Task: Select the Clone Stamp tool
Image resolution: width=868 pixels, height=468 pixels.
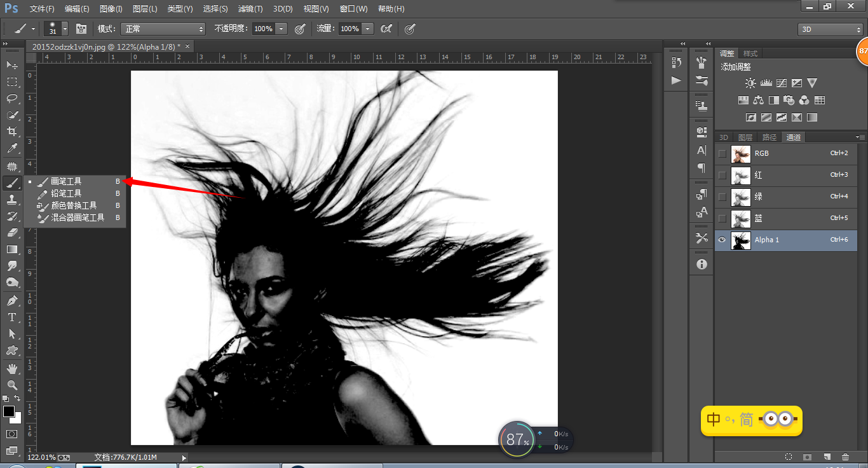Action: tap(12, 199)
